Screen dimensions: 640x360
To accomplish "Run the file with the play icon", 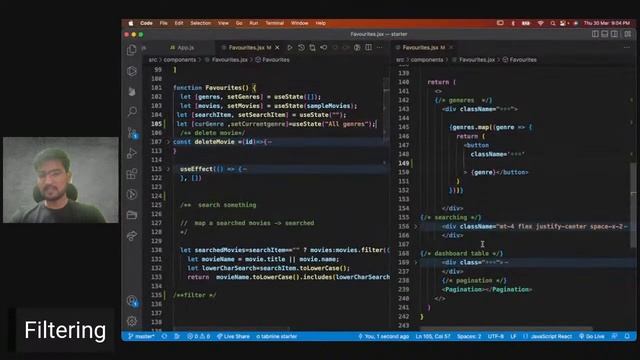I will pos(289,48).
